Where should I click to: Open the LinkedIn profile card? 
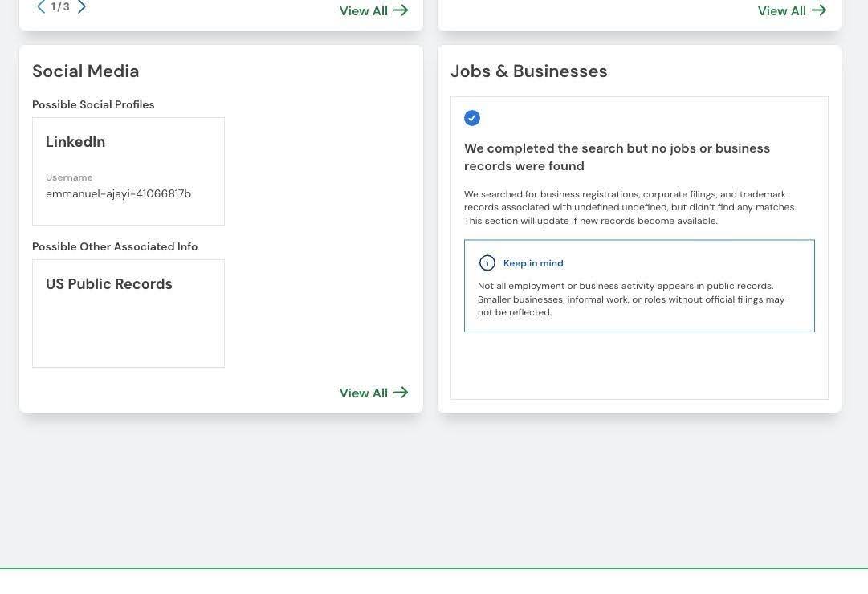click(128, 171)
